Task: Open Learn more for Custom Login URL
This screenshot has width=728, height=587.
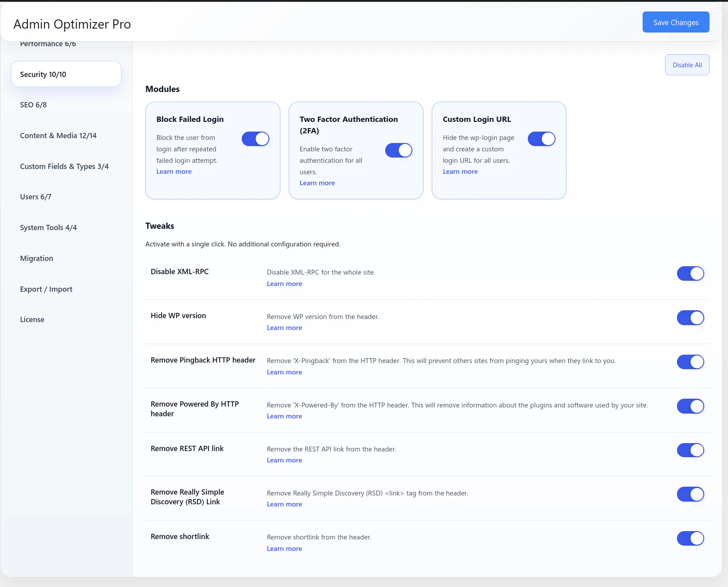Action: [460, 172]
